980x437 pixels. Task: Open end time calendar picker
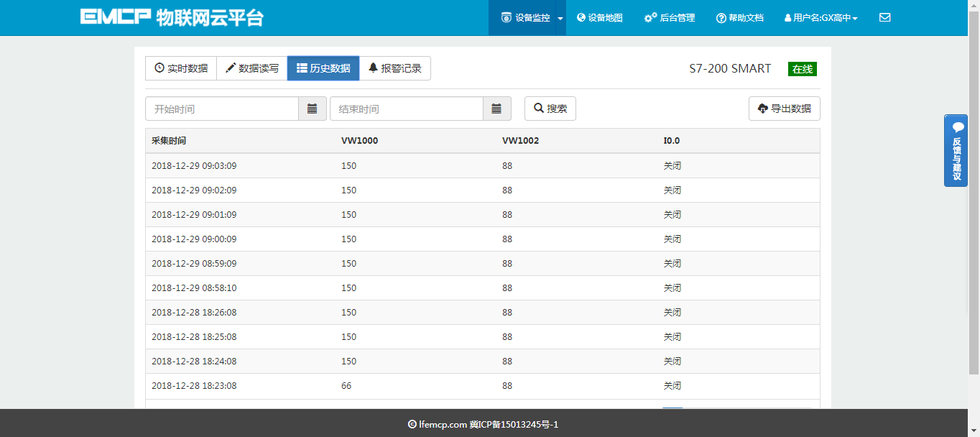497,109
